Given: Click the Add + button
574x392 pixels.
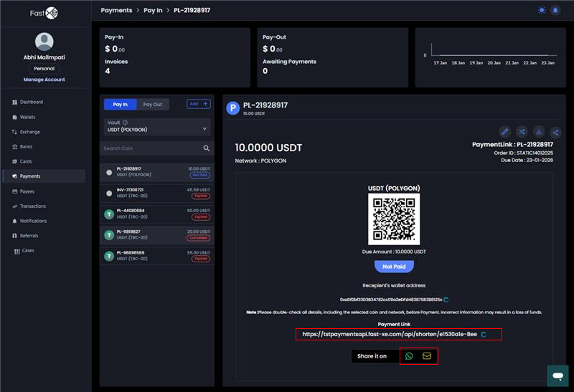Looking at the screenshot, I should coord(199,104).
